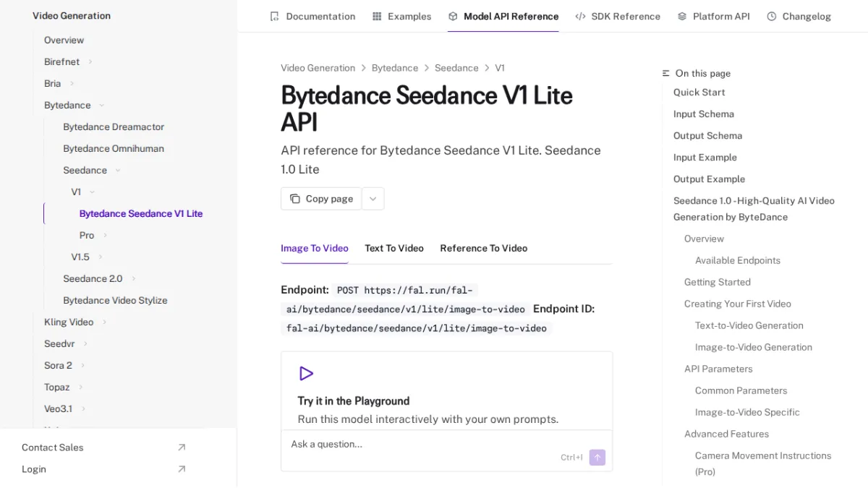Click the Copy page button
Image resolution: width=868 pixels, height=488 pixels.
coord(321,199)
